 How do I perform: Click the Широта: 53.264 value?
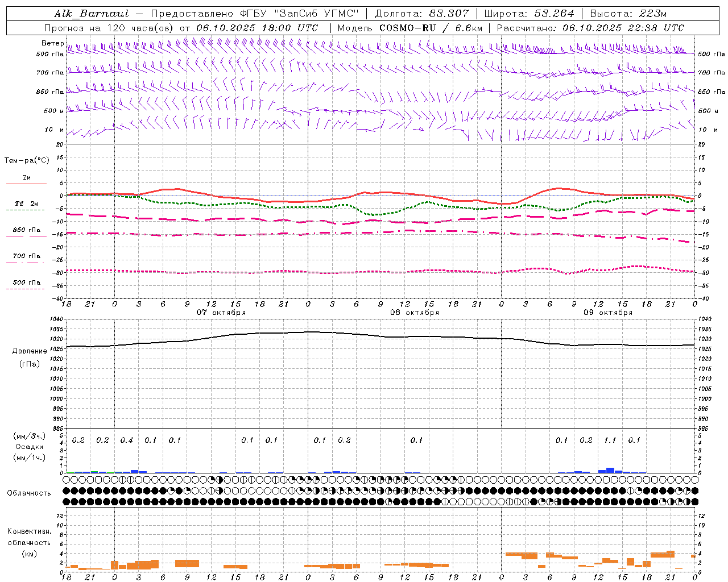530,14
